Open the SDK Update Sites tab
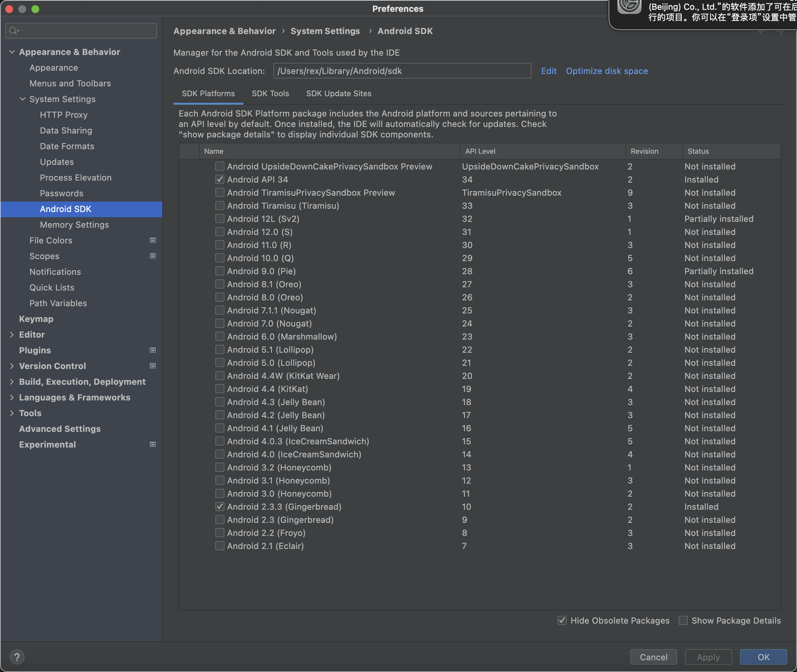The image size is (797, 672). [x=338, y=94]
